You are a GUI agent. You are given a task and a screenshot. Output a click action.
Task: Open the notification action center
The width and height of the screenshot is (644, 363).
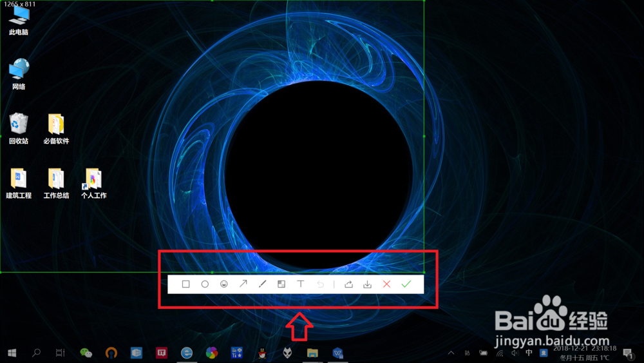click(x=627, y=353)
